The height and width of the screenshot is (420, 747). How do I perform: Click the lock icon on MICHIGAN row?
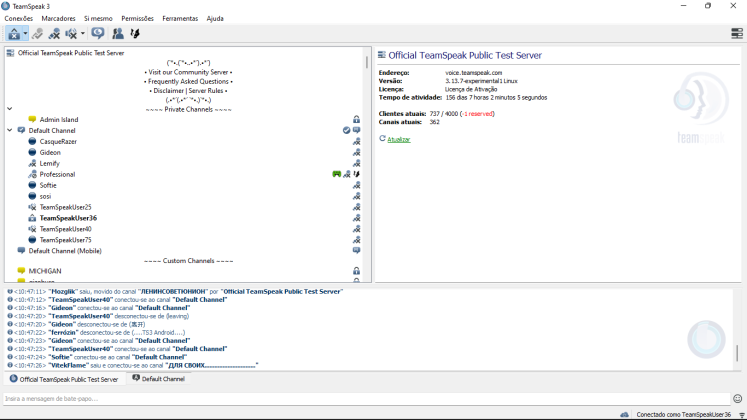click(356, 271)
